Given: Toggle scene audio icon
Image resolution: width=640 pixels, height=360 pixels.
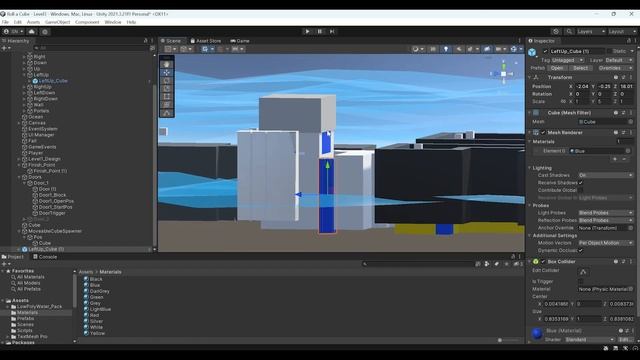Looking at the screenshot, I should tap(459, 49).
